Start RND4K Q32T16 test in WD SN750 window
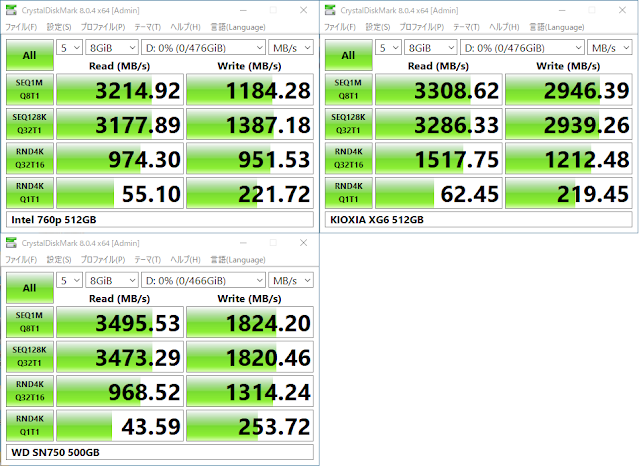The width and height of the screenshot is (639, 466). [x=30, y=391]
